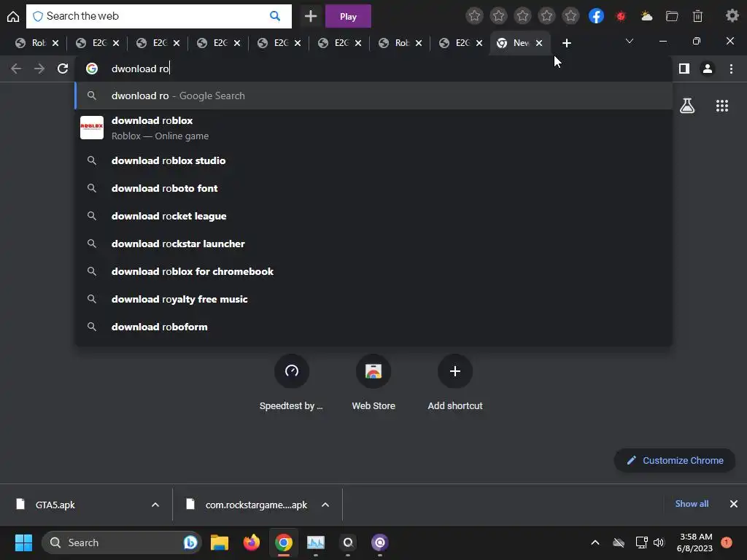Click the plus button beside Play
747x560 pixels.
tap(311, 16)
